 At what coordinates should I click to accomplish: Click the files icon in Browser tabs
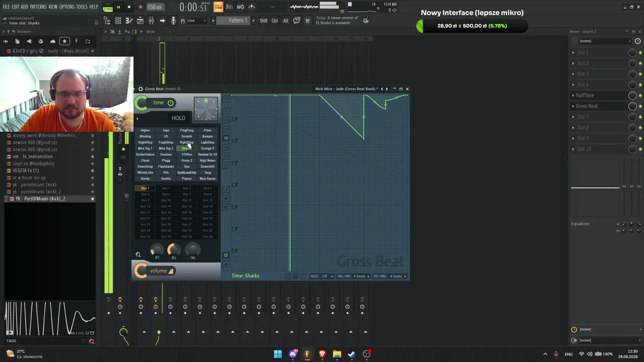(17, 41)
